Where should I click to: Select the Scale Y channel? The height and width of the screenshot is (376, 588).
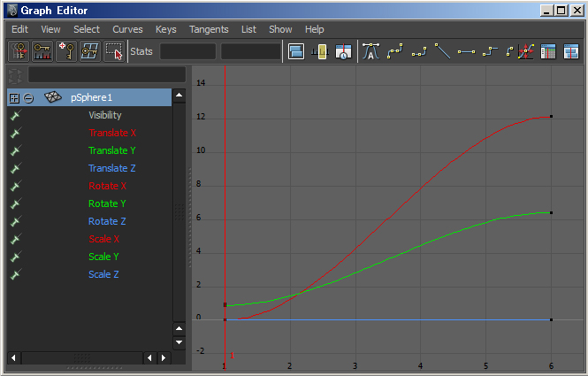103,257
